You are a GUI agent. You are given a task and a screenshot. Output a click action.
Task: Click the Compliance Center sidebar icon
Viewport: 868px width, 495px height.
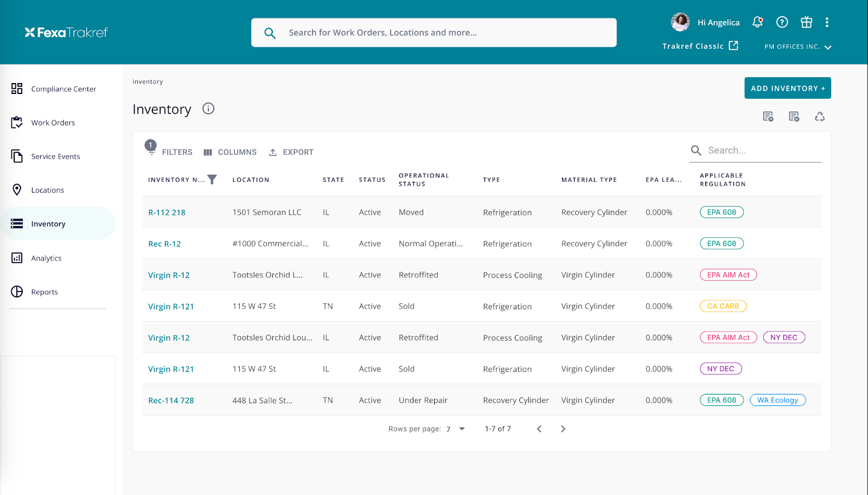pyautogui.click(x=17, y=88)
